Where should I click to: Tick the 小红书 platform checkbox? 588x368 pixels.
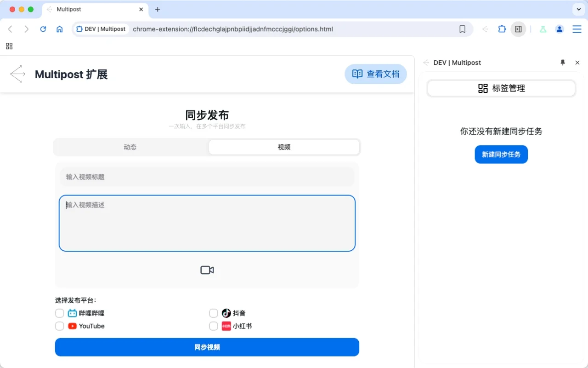pos(214,326)
